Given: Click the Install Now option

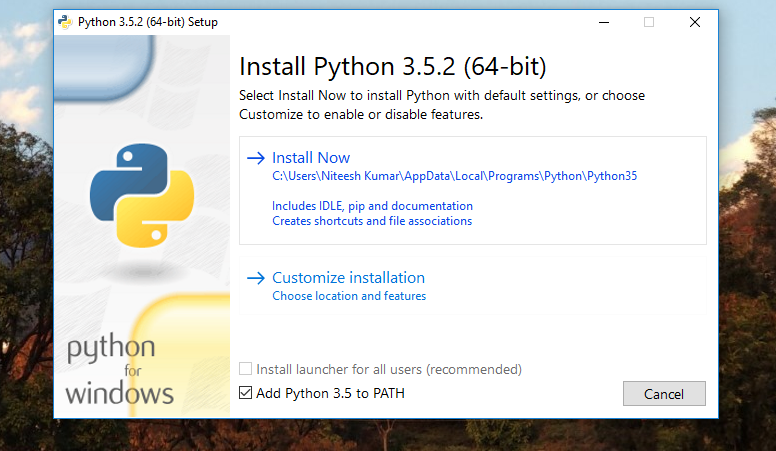Looking at the screenshot, I should pyautogui.click(x=473, y=191).
